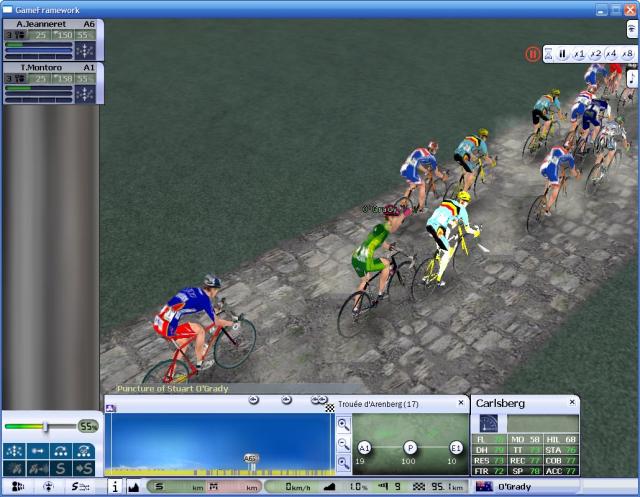Select the A1 group marker
Screen dimensions: 640x497
click(364, 448)
